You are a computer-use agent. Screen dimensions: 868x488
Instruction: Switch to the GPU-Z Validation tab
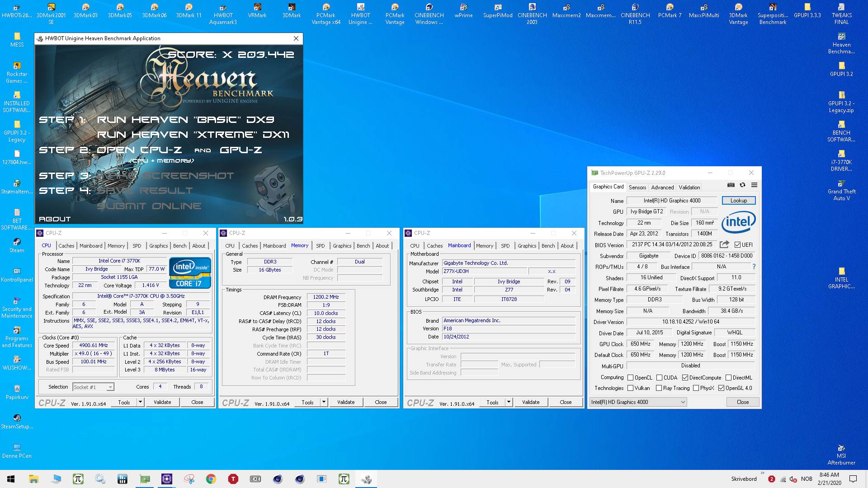[689, 188]
